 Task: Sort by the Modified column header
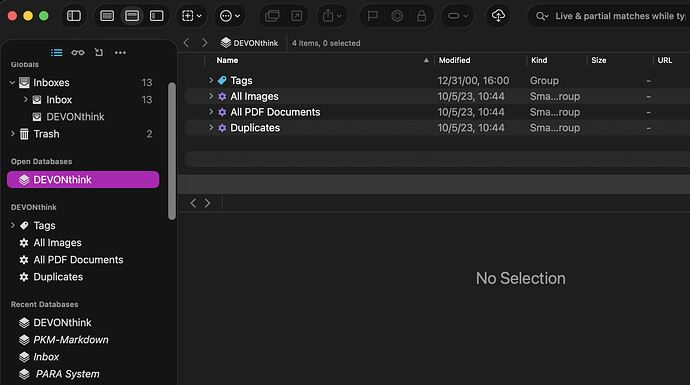[x=480, y=60]
